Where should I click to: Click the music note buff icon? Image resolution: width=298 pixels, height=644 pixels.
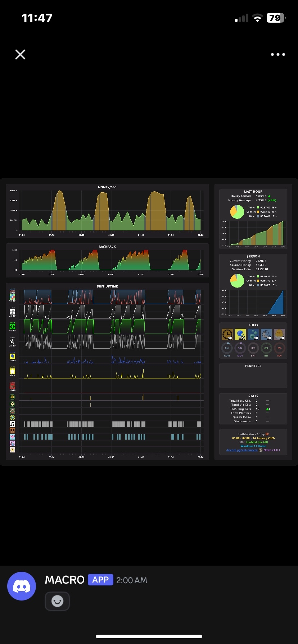click(12, 424)
